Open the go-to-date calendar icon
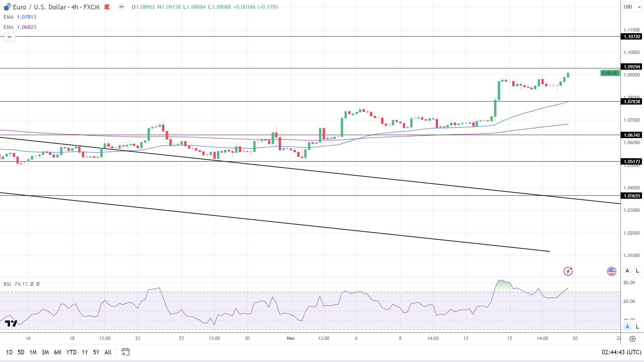The image size is (644, 362). tap(125, 352)
